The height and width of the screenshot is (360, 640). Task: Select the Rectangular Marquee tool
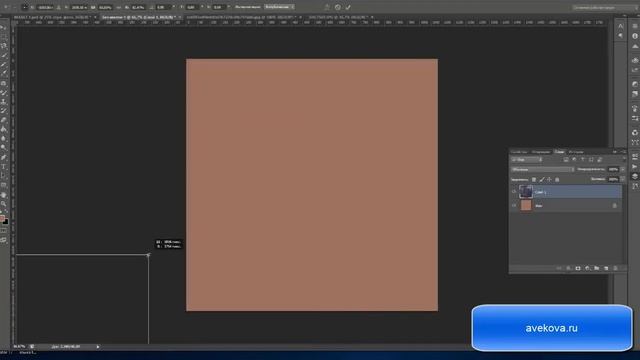pyautogui.click(x=4, y=36)
